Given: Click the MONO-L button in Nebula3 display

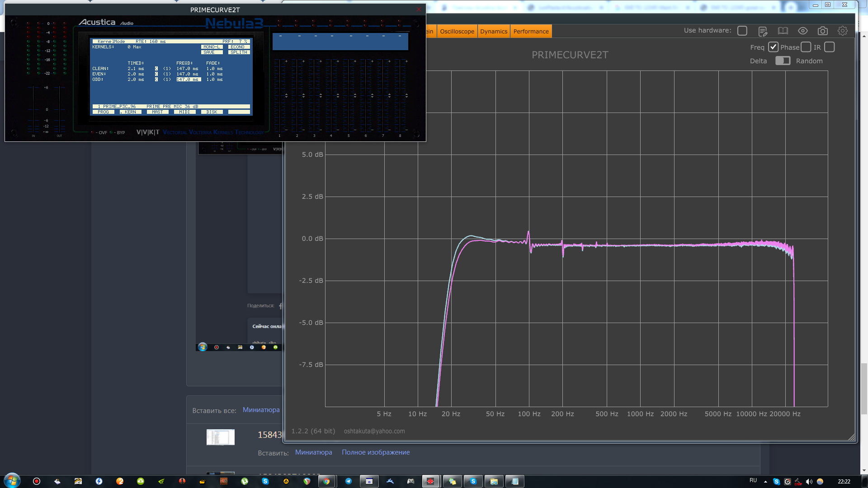Looking at the screenshot, I should (x=211, y=47).
